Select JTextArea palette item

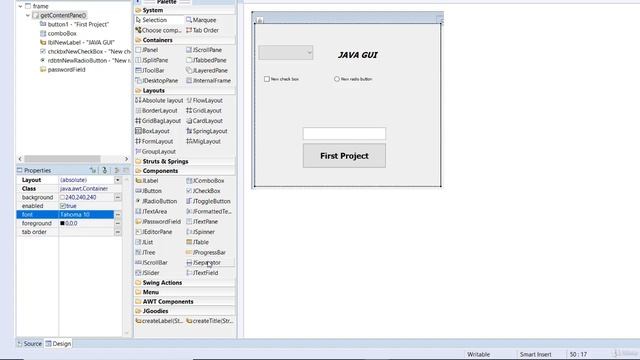[x=151, y=211]
